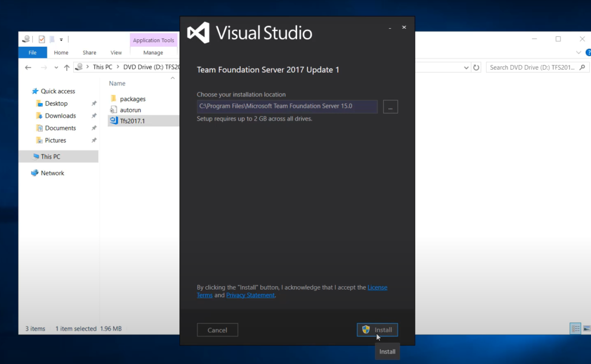The width and height of the screenshot is (591, 364).
Task: Open the address bar history dropdown
Action: [x=466, y=67]
